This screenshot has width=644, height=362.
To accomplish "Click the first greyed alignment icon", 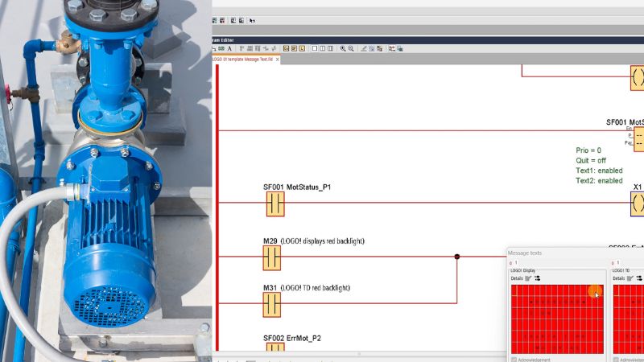I will coord(242,48).
